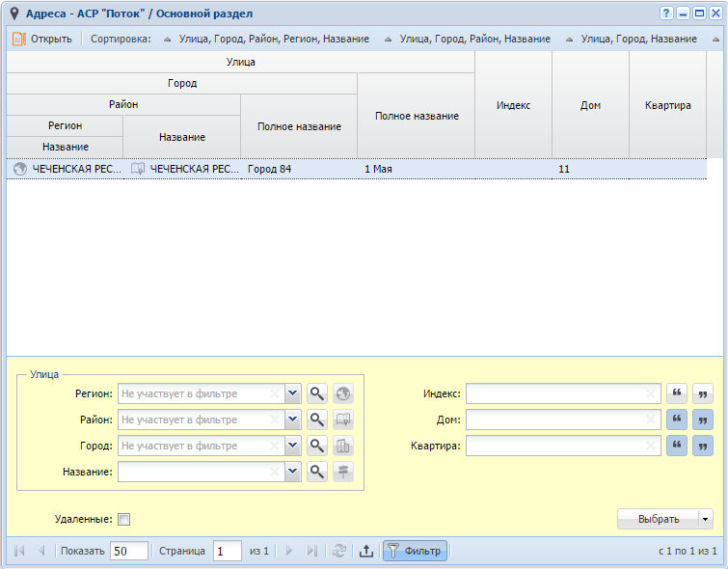Go to the first page icon
The height and width of the screenshot is (569, 728).
coord(19,551)
